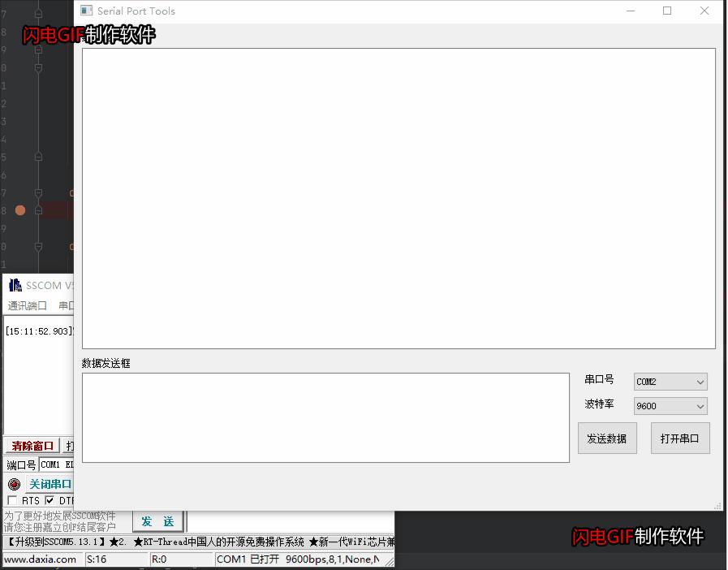Click the Serial Port Tools title bar icon
This screenshot has height=570, width=728.
coord(86,11)
